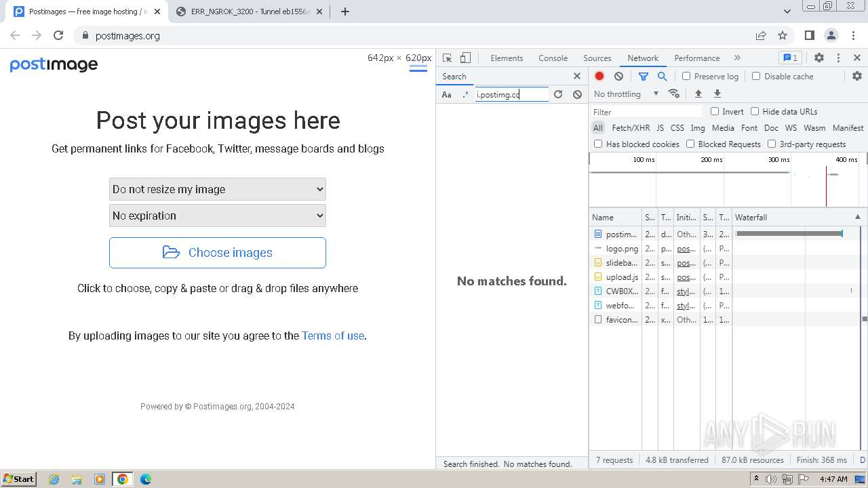Click the postimage logo
Screen dimensions: 868x488
(x=54, y=64)
